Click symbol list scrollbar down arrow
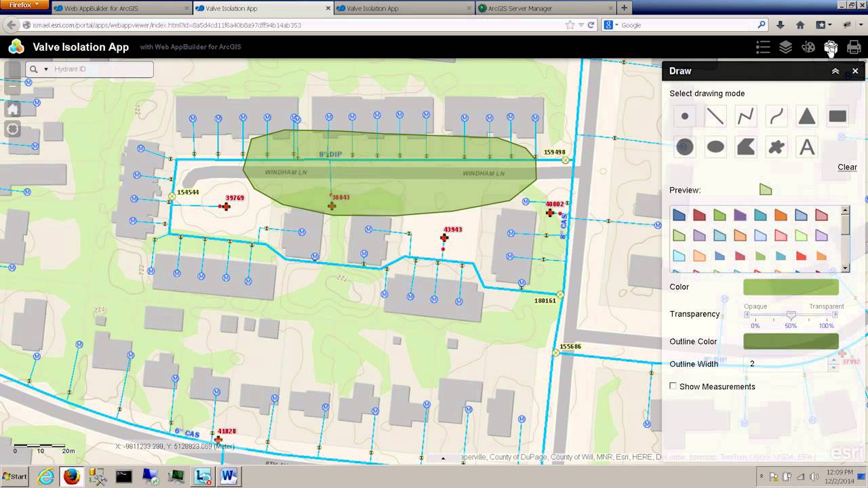This screenshot has height=488, width=868. (x=845, y=268)
